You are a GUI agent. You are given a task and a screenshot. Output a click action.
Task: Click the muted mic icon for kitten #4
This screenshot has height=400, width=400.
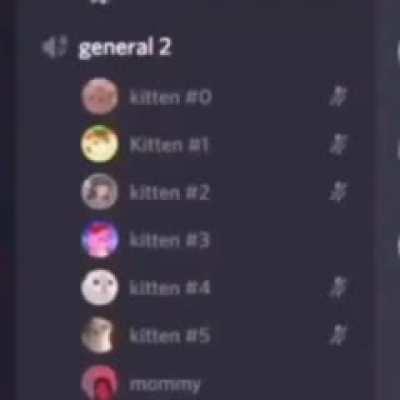click(x=338, y=287)
